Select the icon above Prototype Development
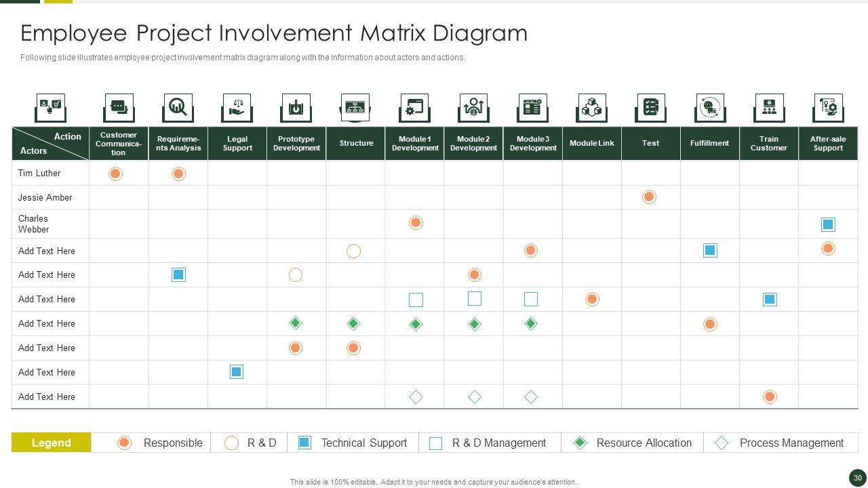This screenshot has width=868, height=488. pyautogui.click(x=296, y=108)
